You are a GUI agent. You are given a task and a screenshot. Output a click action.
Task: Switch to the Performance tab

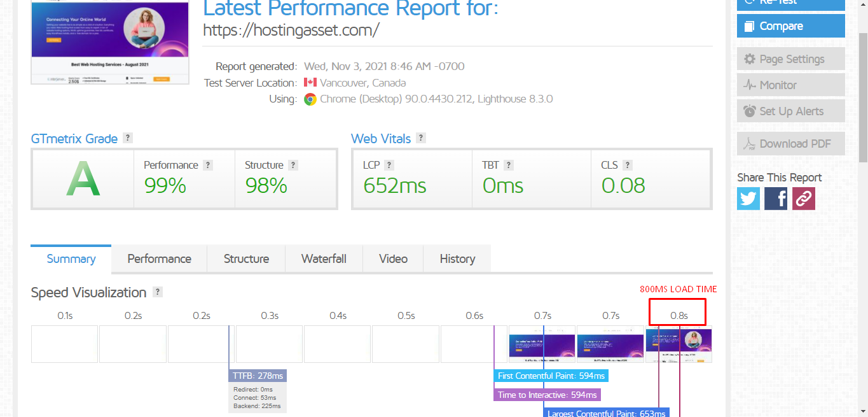click(159, 259)
